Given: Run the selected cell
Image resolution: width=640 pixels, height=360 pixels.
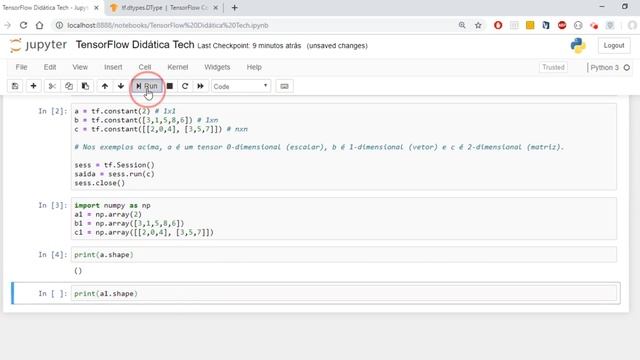Looking at the screenshot, I should (x=147, y=86).
